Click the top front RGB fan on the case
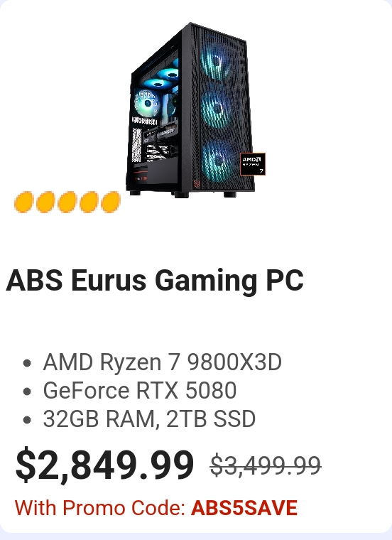Screen dimensions: 392x540 (x=216, y=63)
